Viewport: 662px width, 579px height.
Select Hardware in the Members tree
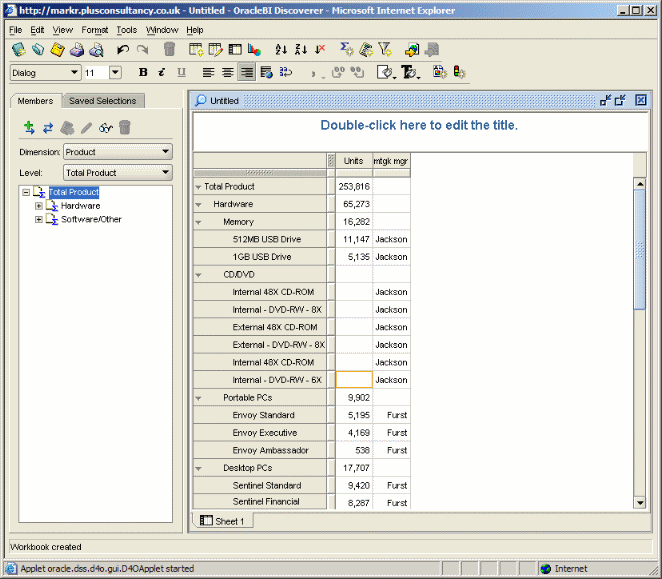coord(80,206)
